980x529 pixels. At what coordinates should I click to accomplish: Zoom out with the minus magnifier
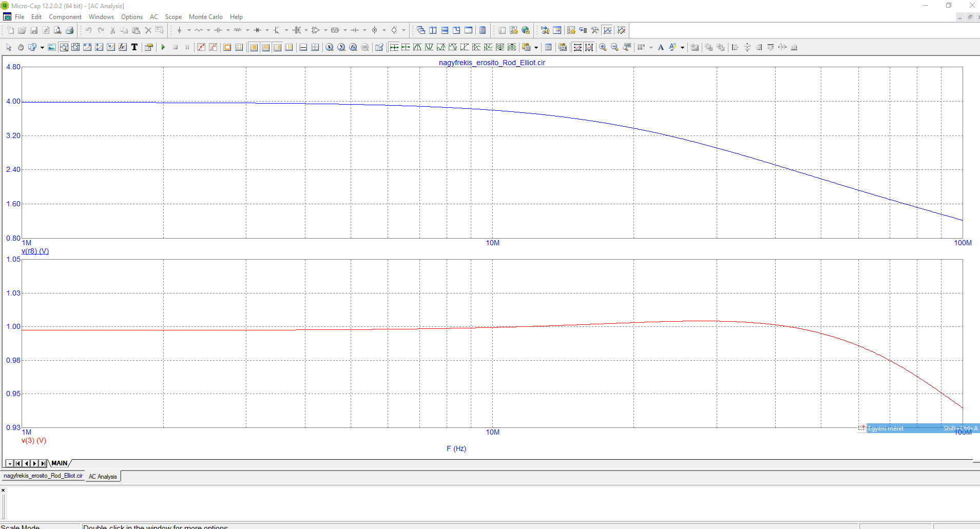(x=614, y=47)
